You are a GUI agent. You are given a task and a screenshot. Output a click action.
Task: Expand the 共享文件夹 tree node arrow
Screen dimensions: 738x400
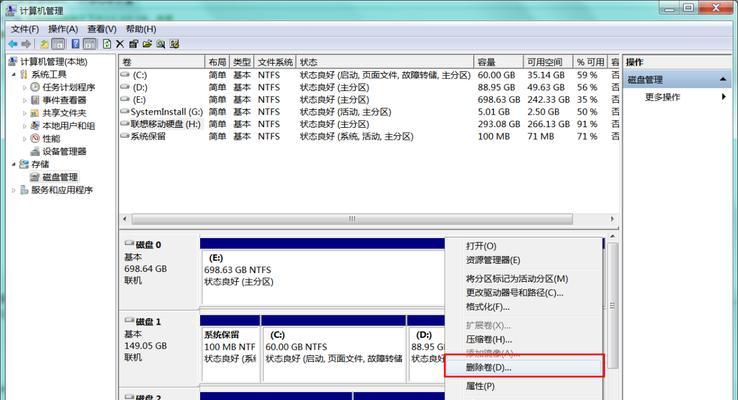click(24, 113)
